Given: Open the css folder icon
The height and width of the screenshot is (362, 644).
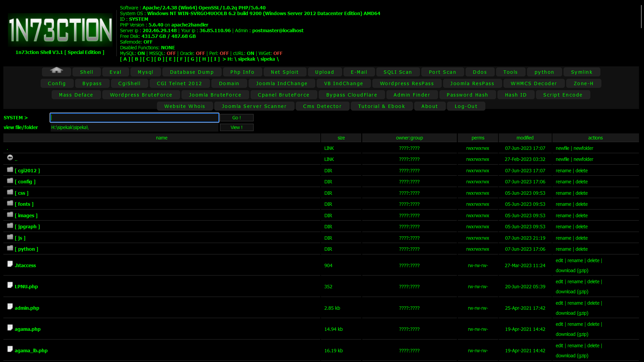Looking at the screenshot, I should tap(10, 192).
